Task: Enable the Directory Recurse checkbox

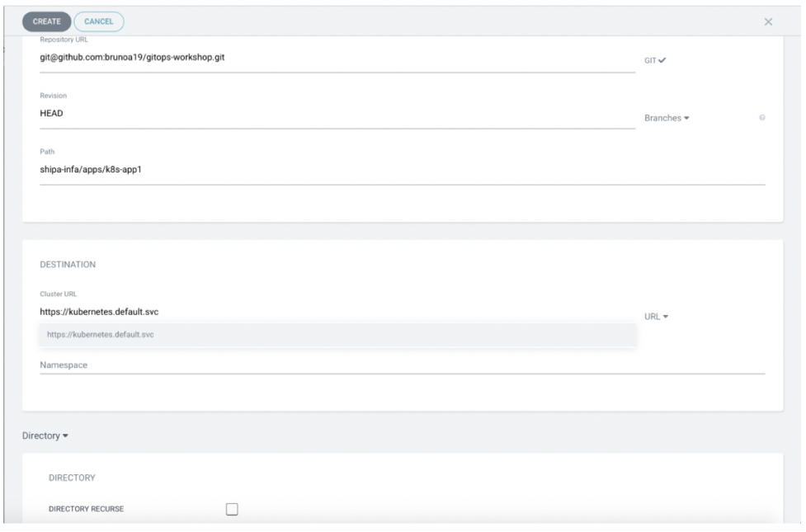Action: (x=232, y=509)
